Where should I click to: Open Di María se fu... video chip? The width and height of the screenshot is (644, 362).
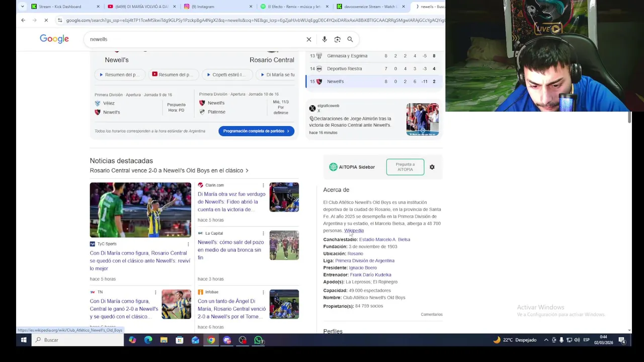278,74
